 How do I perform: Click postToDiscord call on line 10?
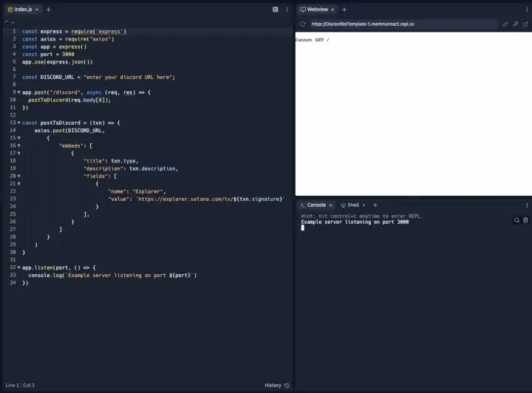pos(69,100)
